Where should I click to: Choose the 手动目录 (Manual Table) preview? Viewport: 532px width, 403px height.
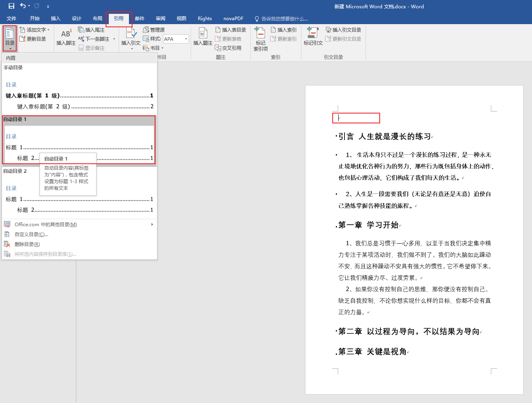click(79, 89)
